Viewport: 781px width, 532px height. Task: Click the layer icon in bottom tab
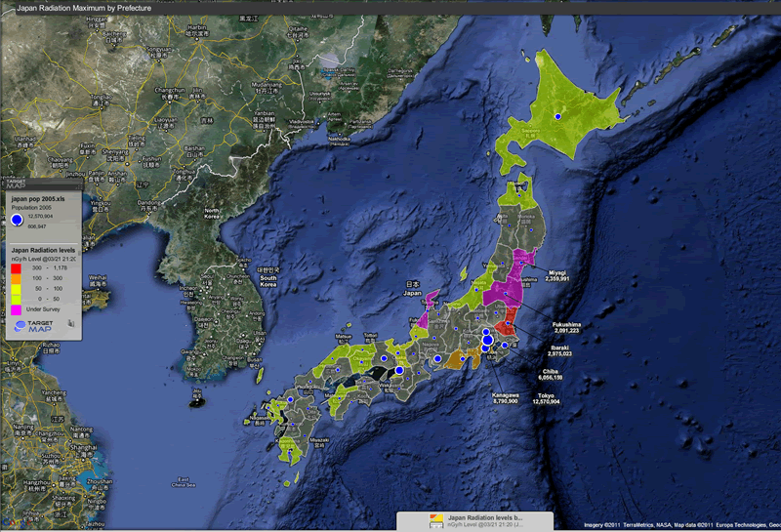tap(436, 521)
